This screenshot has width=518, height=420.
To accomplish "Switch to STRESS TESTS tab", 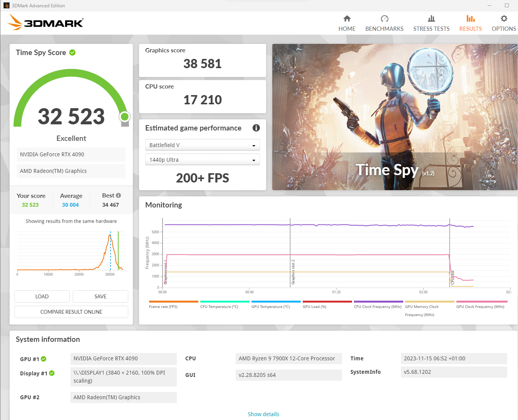I will (x=431, y=23).
